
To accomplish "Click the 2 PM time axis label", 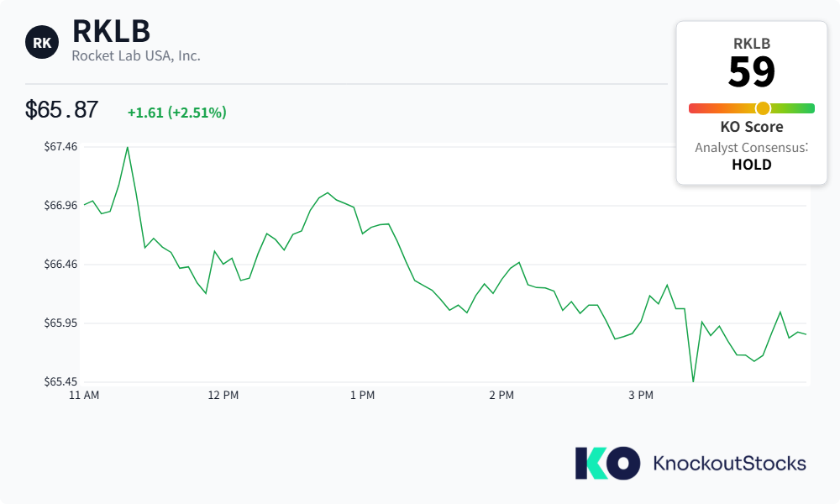I will (501, 396).
